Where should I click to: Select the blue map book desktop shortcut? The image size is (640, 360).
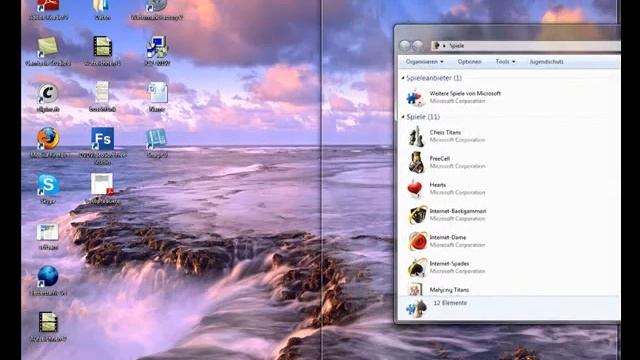pos(157,139)
